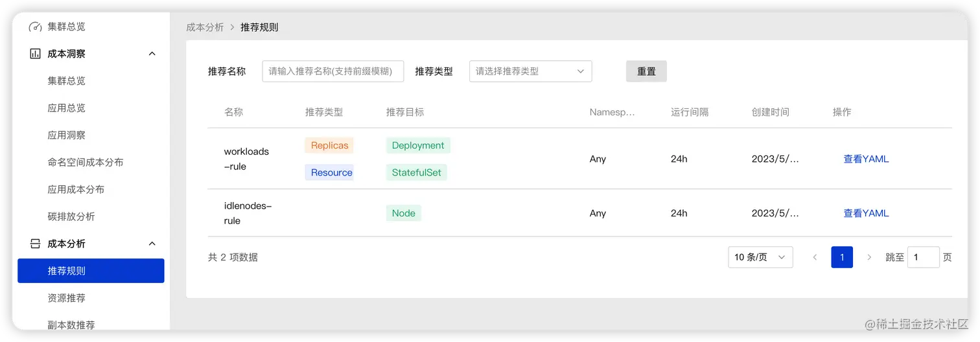The height and width of the screenshot is (342, 980).
Task: View YAML for idlenodes-rule
Action: click(x=866, y=213)
